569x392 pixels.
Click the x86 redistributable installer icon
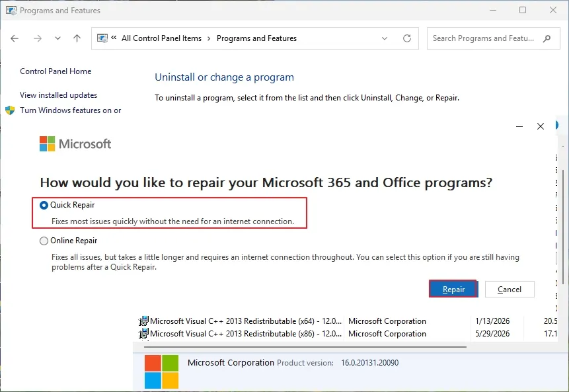143,333
